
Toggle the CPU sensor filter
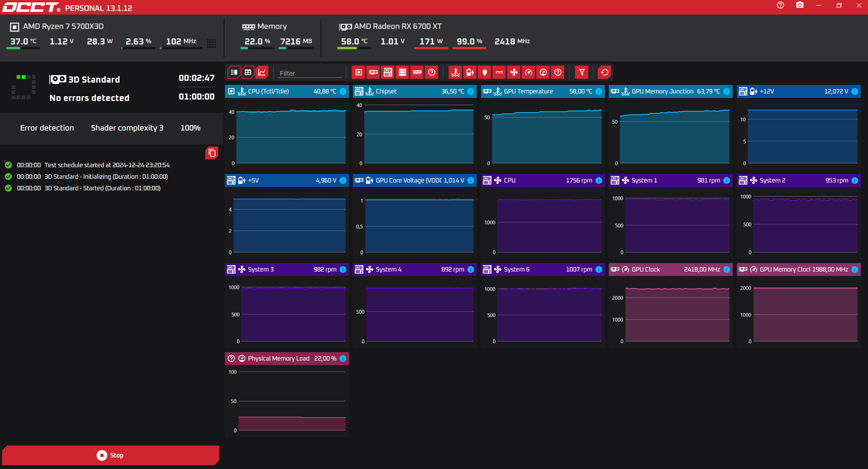point(359,72)
